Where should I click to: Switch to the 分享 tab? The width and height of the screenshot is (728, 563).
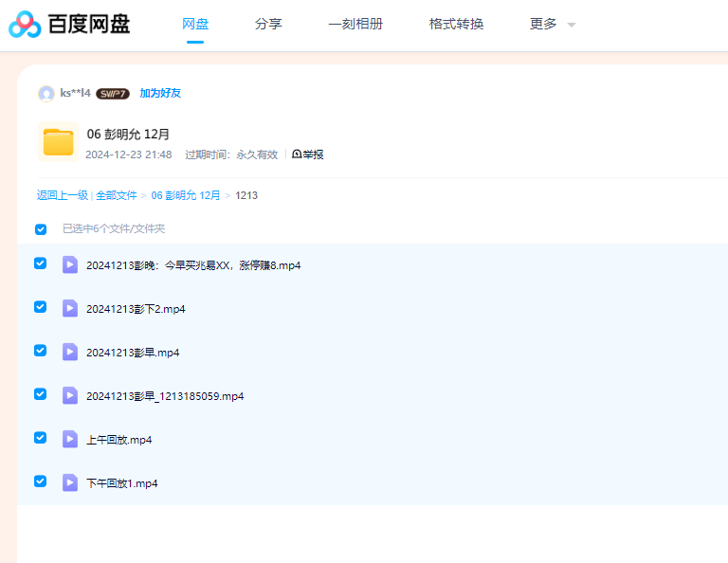268,24
